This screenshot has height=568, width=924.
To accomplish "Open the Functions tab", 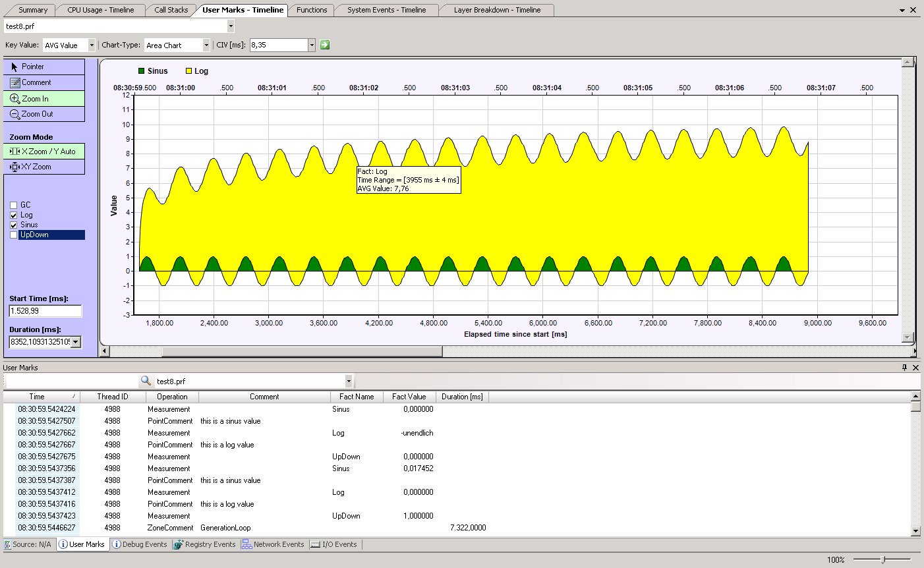I will [x=310, y=10].
